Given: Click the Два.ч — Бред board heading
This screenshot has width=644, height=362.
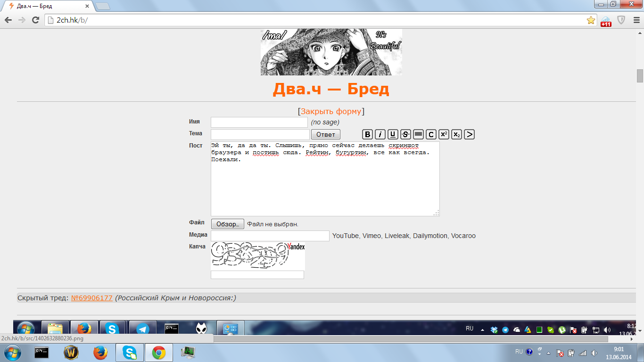Looking at the screenshot, I should click(x=331, y=89).
